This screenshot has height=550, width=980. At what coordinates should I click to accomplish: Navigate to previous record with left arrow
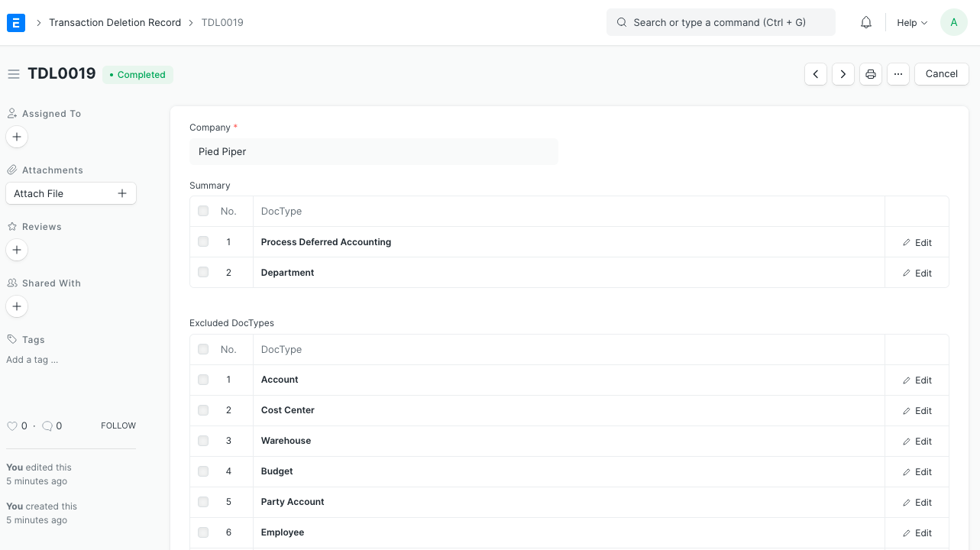click(815, 73)
